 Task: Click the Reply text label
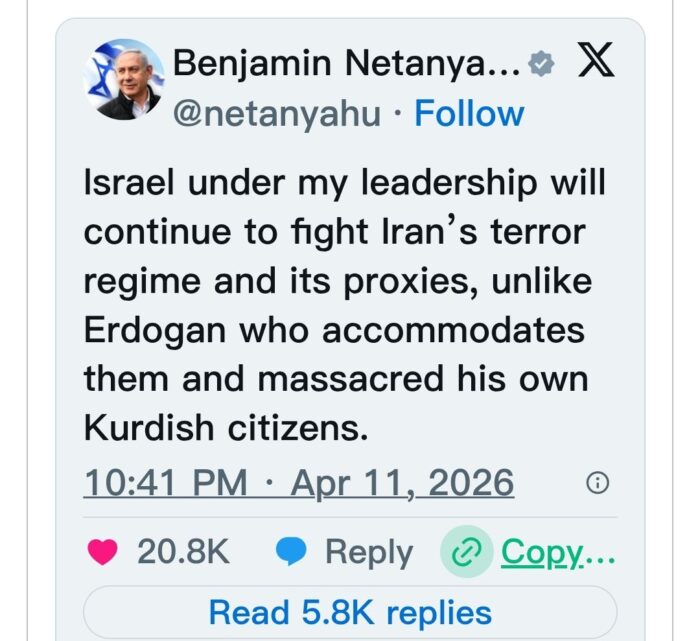pos(368,552)
